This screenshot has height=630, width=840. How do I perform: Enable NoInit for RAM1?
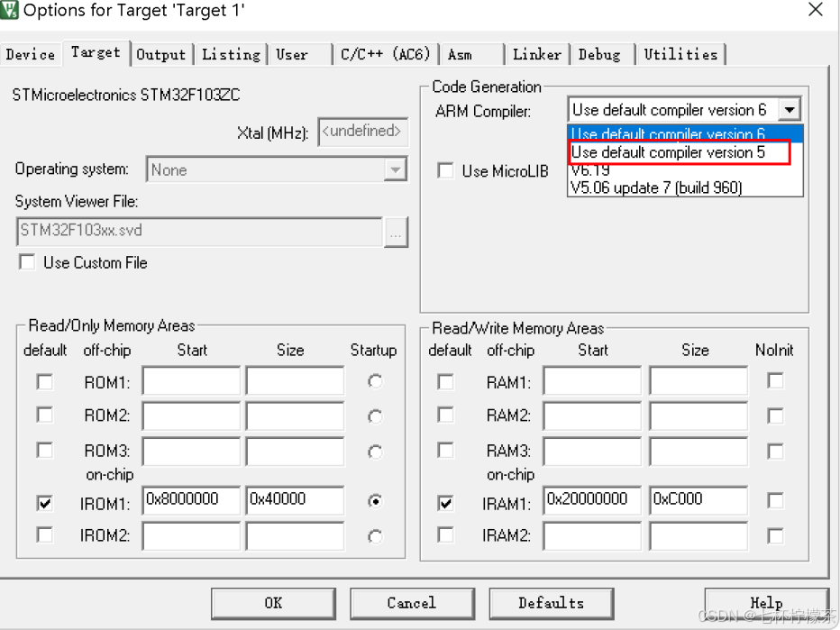pos(775,381)
